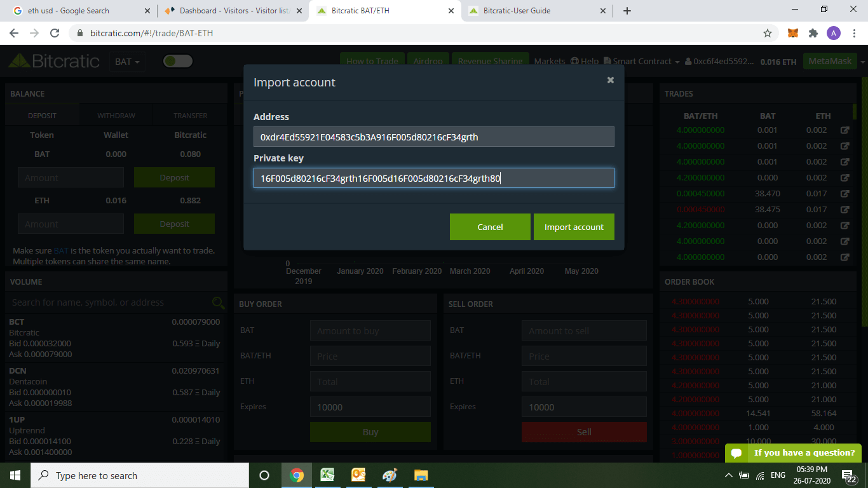Screen dimensions: 868x488
Task: Open Chrome extensions puzzle icon
Action: 813,33
